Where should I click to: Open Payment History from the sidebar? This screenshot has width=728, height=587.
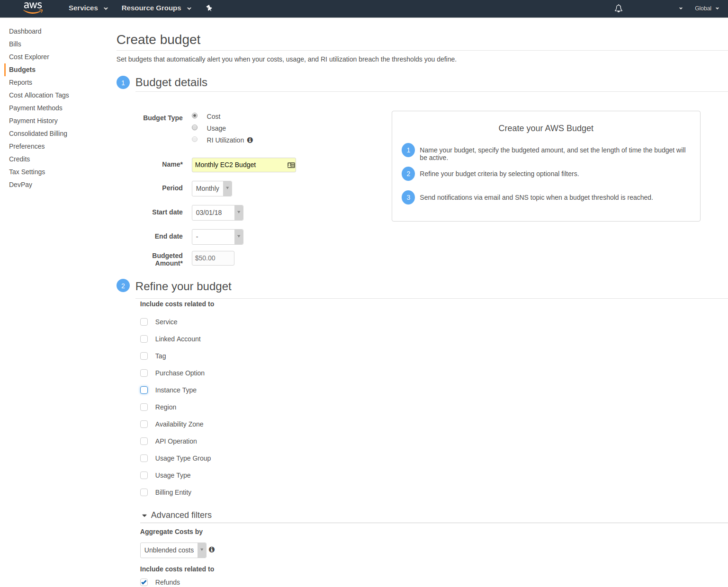(x=33, y=121)
